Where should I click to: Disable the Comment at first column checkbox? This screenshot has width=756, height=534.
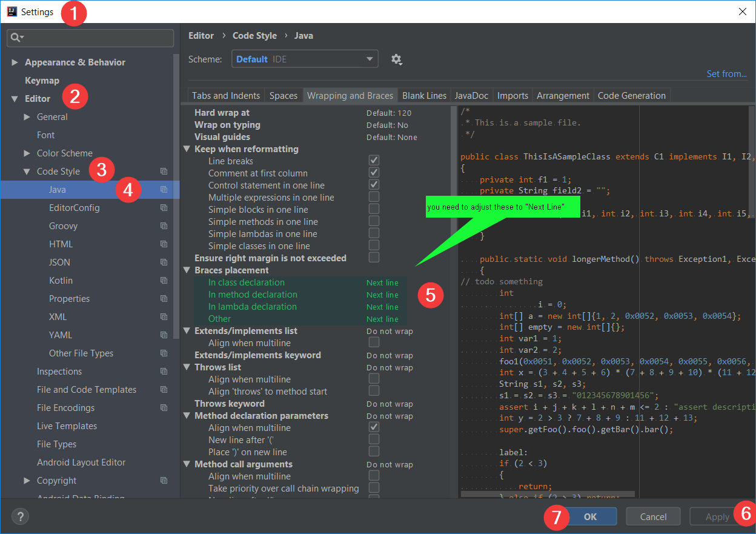pos(374,173)
